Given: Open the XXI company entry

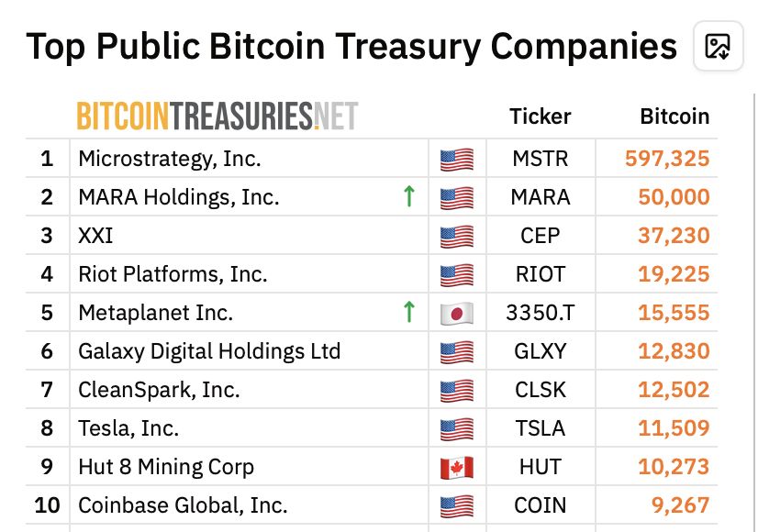Looking at the screenshot, I should pyautogui.click(x=95, y=236).
